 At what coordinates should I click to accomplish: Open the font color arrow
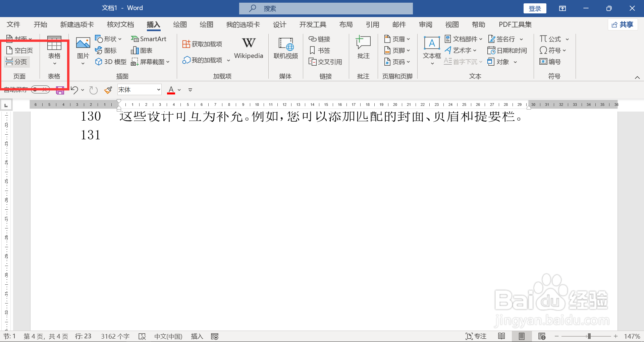[179, 90]
